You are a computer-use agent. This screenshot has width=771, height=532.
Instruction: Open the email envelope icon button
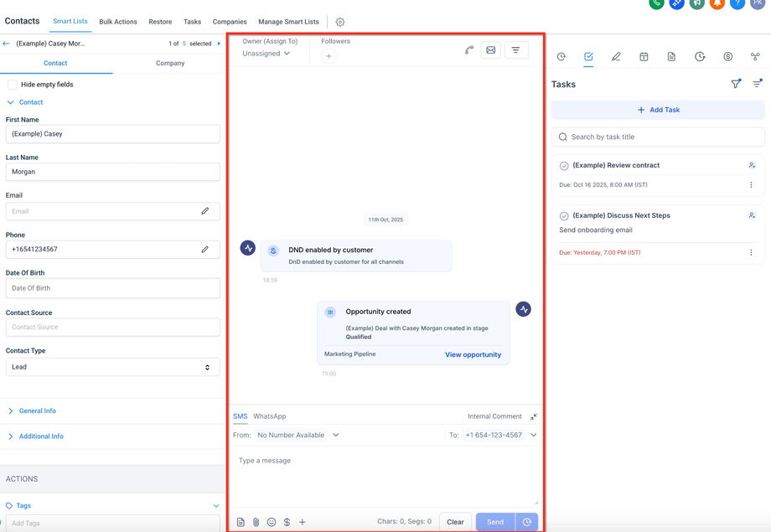point(491,50)
